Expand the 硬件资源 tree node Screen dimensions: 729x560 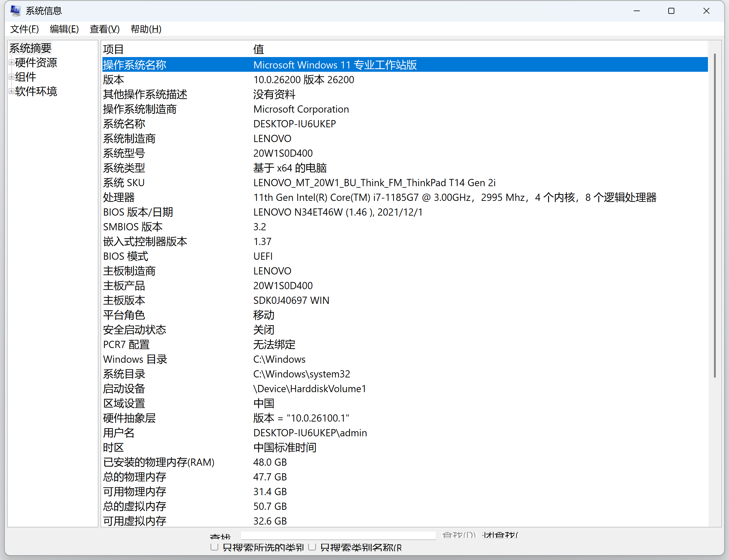pyautogui.click(x=11, y=62)
